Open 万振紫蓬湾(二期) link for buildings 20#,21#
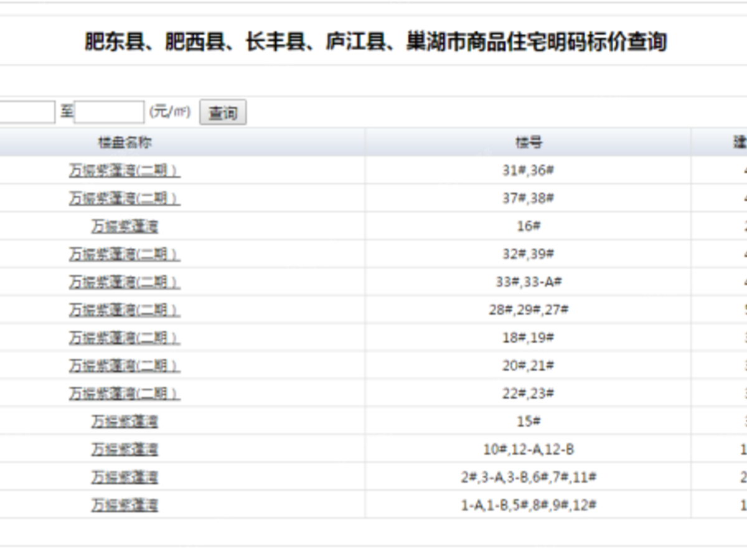The width and height of the screenshot is (747, 560). (x=125, y=365)
